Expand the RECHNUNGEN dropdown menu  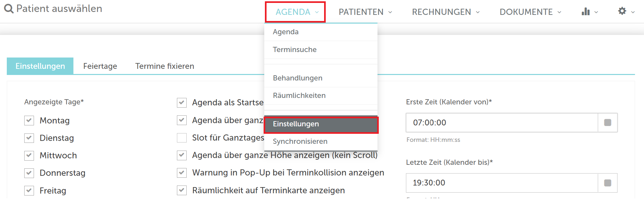click(x=446, y=12)
